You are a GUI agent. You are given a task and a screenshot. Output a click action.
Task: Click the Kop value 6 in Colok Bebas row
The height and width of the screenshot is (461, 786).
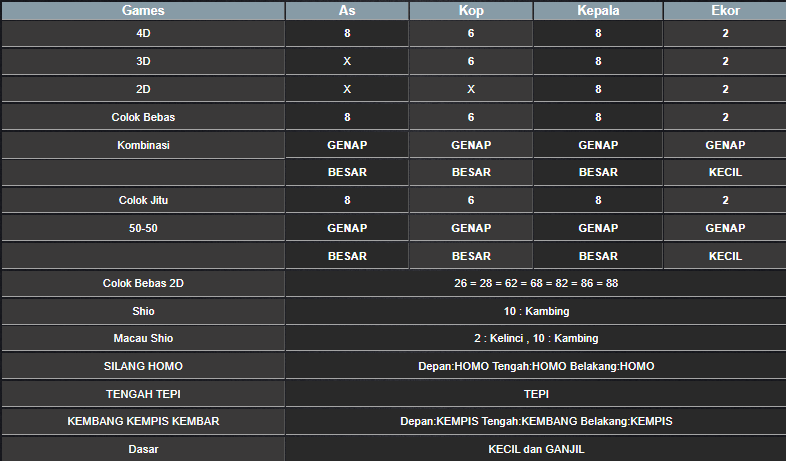click(471, 117)
